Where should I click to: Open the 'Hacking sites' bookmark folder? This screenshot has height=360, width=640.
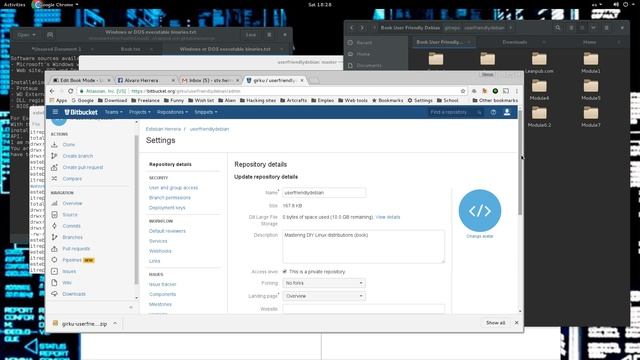[x=258, y=100]
